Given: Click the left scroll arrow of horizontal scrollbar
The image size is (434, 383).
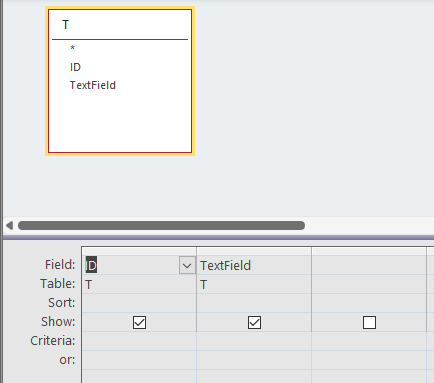Looking at the screenshot, I should (9, 226).
